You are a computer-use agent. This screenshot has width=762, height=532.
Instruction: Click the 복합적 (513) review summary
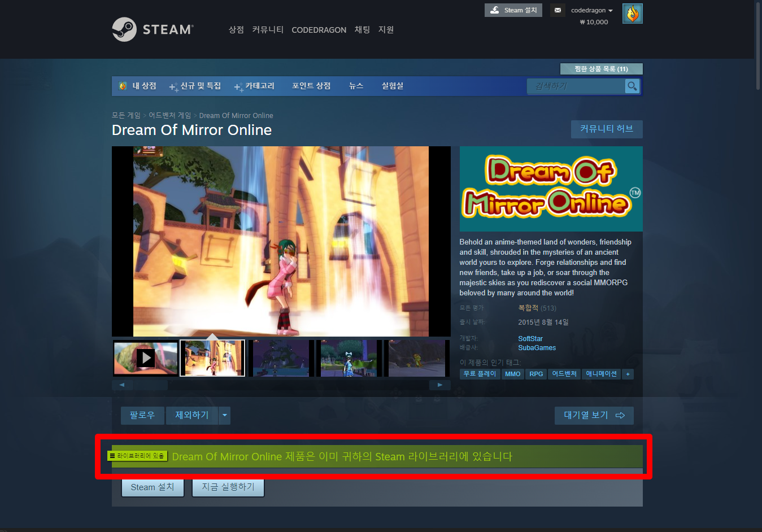(537, 308)
